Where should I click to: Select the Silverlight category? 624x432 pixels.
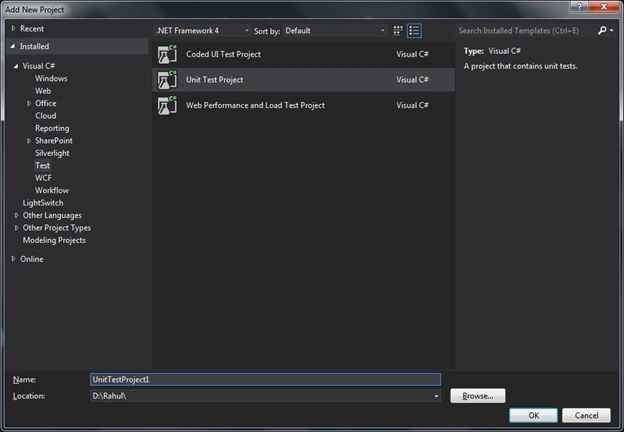point(52,153)
